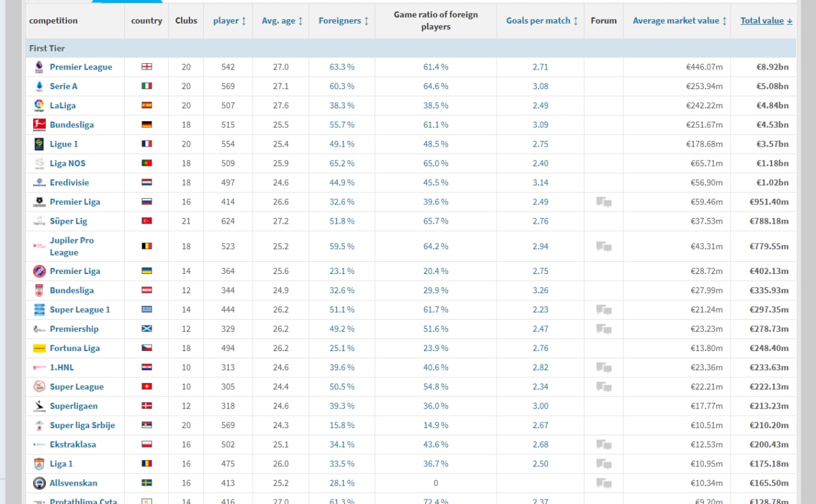Open the Superligaen link

(x=73, y=406)
